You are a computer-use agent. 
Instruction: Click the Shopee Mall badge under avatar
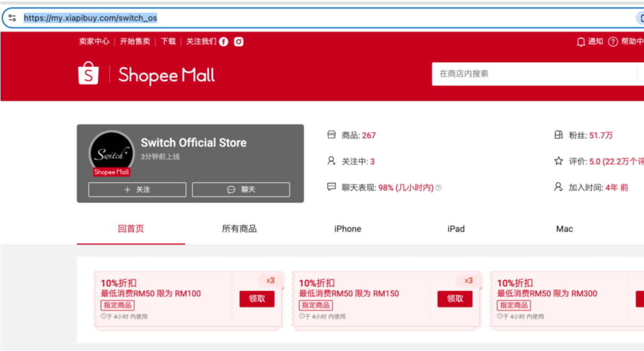[x=112, y=172]
